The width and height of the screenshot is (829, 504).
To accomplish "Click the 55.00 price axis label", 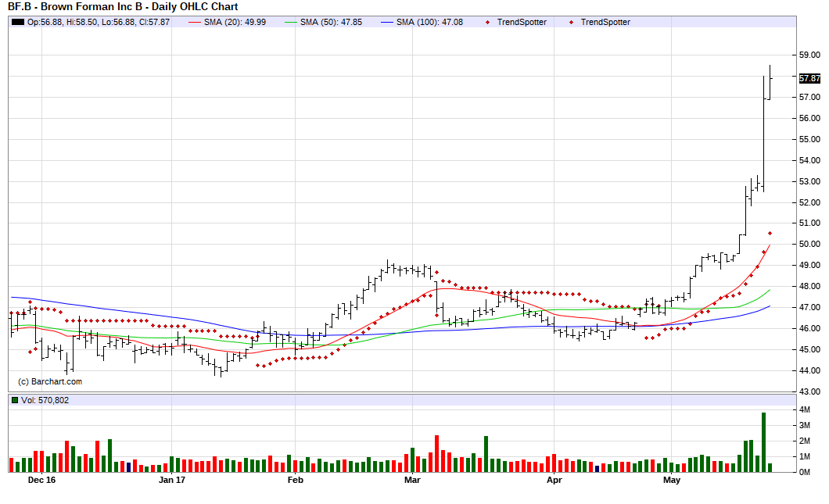I will tap(809, 139).
